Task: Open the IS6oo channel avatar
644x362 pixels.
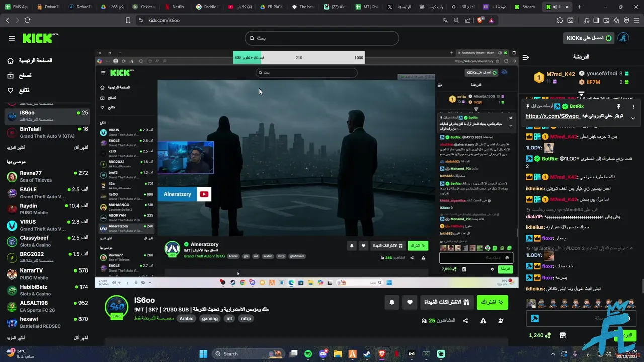Action: pyautogui.click(x=117, y=307)
